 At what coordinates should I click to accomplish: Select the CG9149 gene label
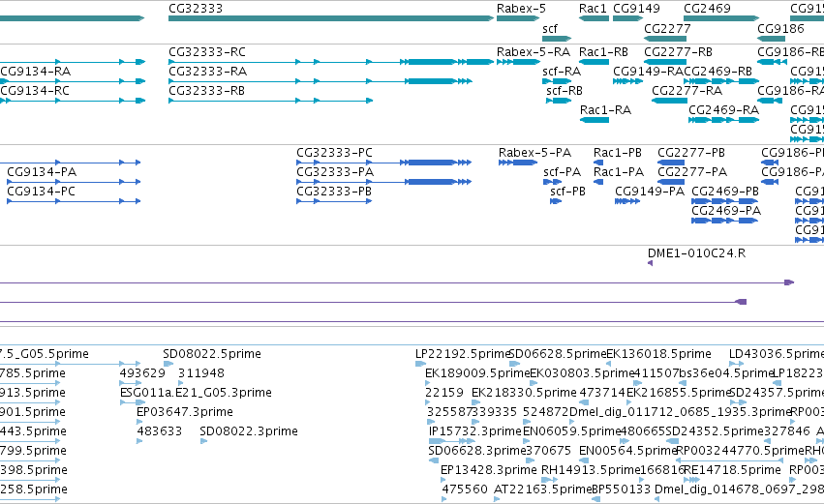click(636, 9)
